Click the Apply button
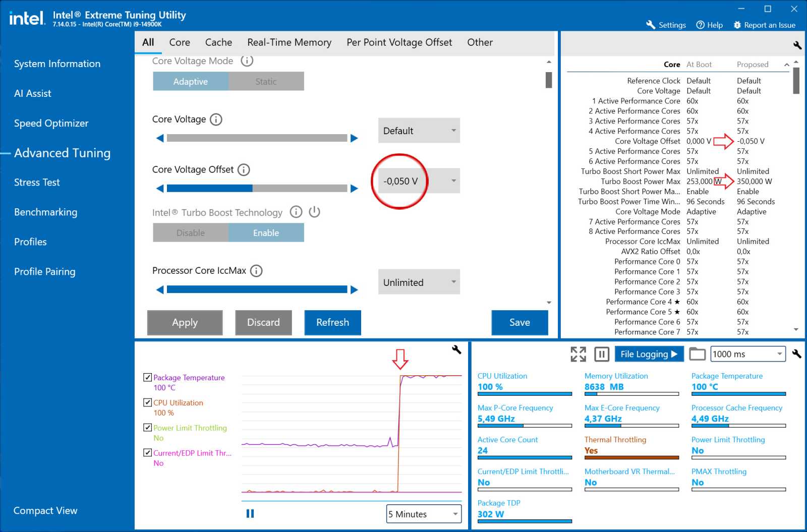Image resolution: width=807 pixels, height=532 pixels. tap(185, 322)
